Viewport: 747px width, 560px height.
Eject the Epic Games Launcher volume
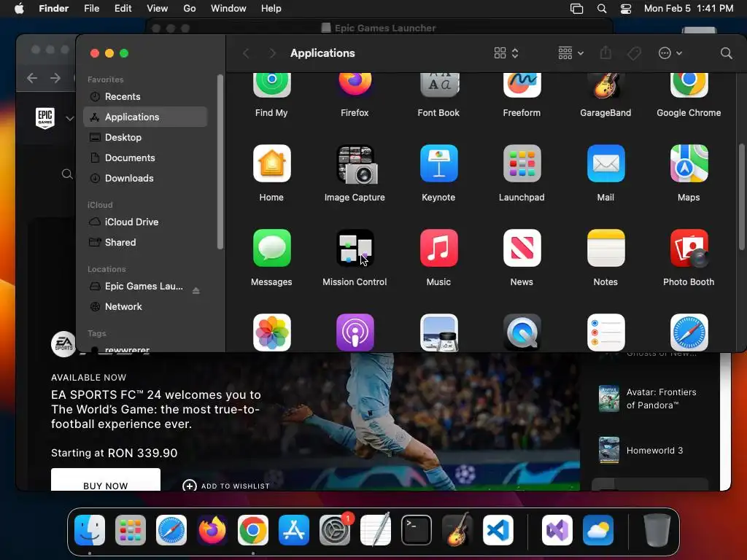coord(196,290)
